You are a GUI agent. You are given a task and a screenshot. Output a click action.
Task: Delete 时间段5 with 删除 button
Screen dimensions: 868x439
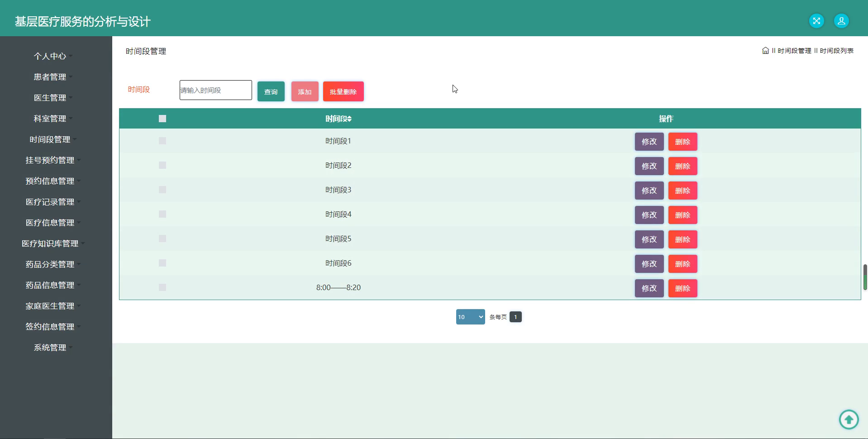pos(682,239)
